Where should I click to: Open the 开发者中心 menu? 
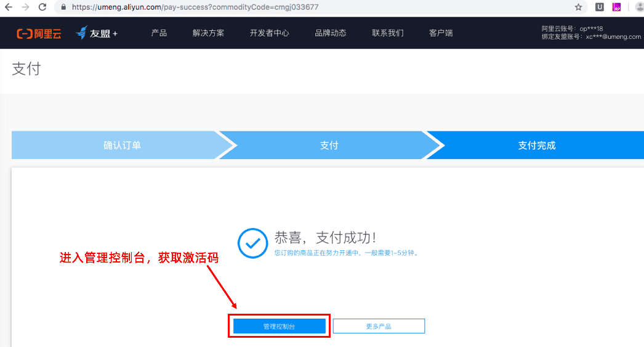pyautogui.click(x=270, y=33)
